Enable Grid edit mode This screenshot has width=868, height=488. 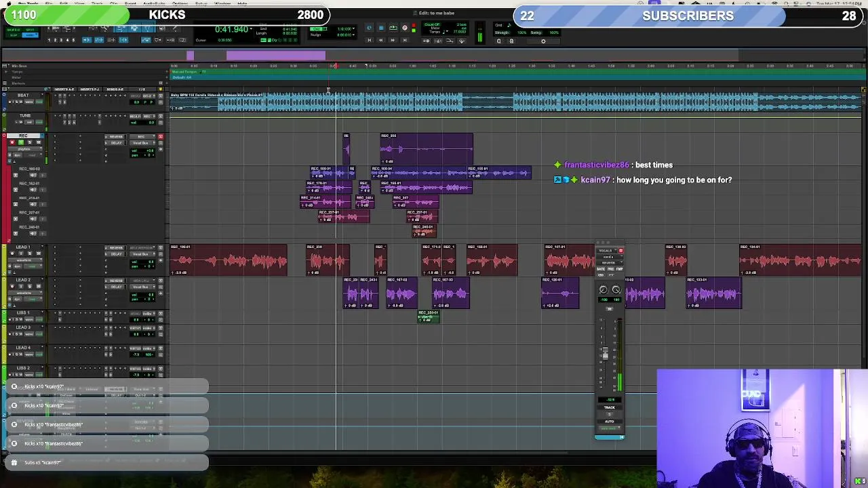click(30, 35)
